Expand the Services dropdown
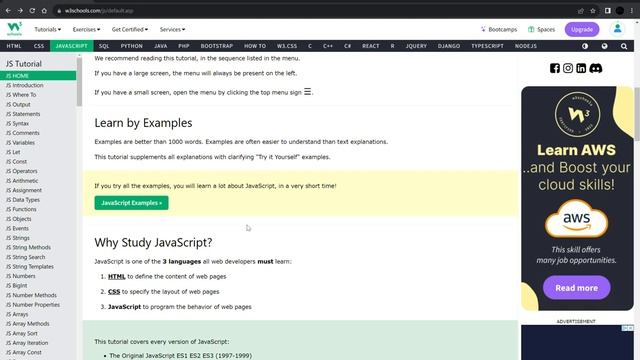 (172, 29)
